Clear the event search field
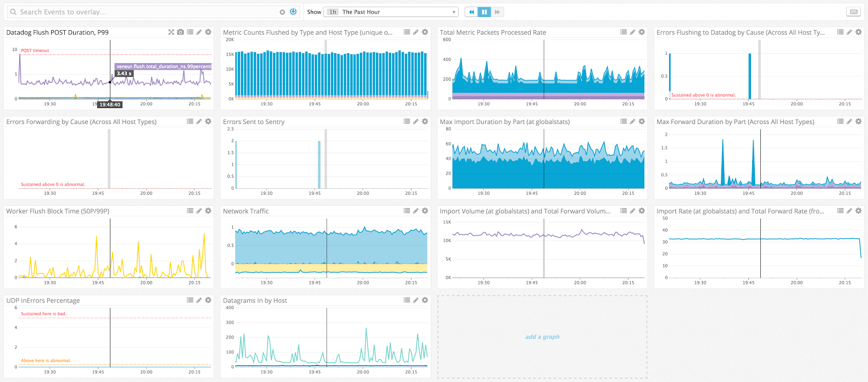Image resolution: width=868 pixels, height=382 pixels. pyautogui.click(x=282, y=12)
